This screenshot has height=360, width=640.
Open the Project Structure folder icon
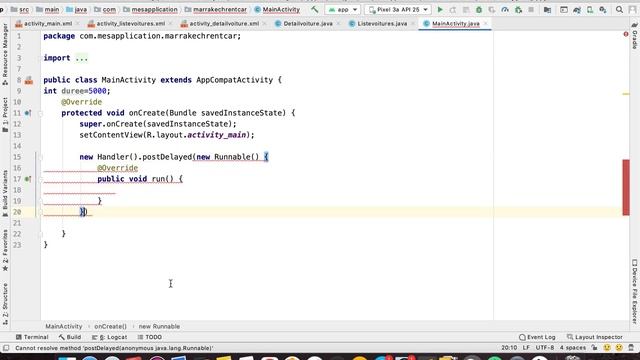547,9
